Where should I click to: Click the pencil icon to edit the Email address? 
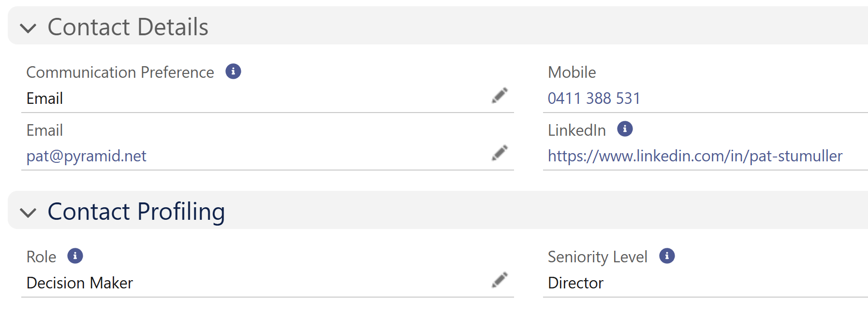pos(500,153)
